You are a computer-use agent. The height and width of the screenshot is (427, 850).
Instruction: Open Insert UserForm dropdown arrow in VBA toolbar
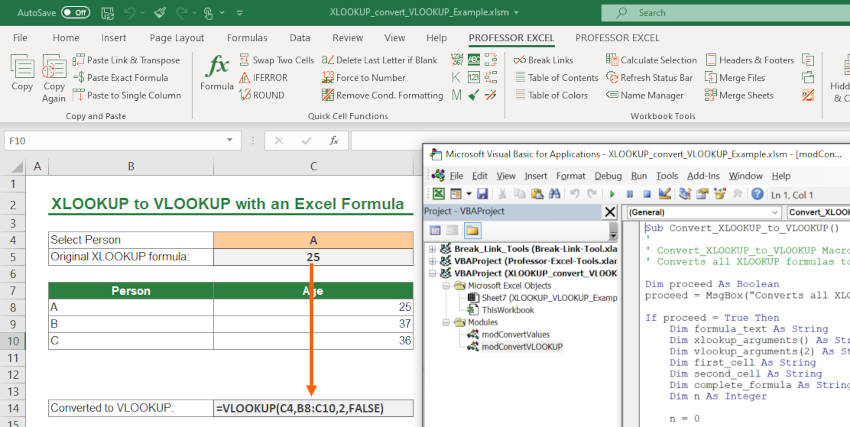tap(469, 194)
